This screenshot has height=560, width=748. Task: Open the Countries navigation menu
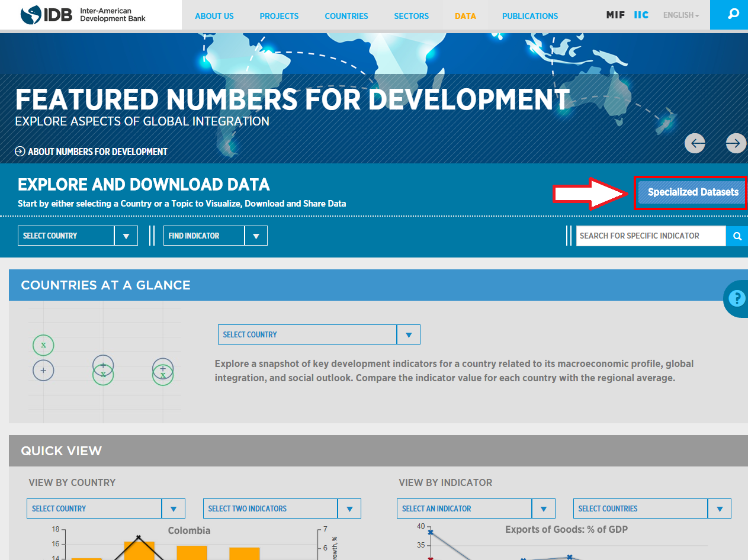346,16
